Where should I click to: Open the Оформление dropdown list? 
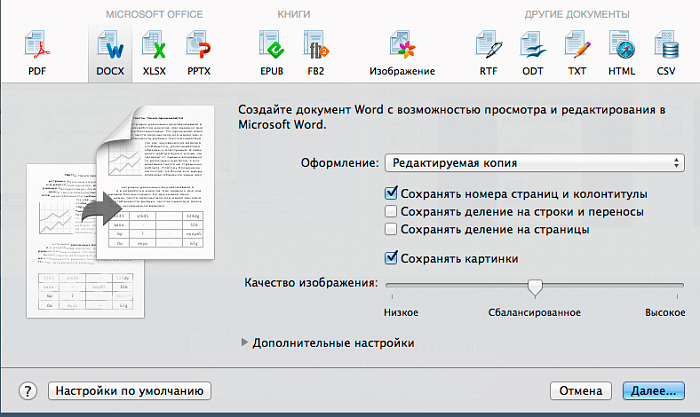534,163
